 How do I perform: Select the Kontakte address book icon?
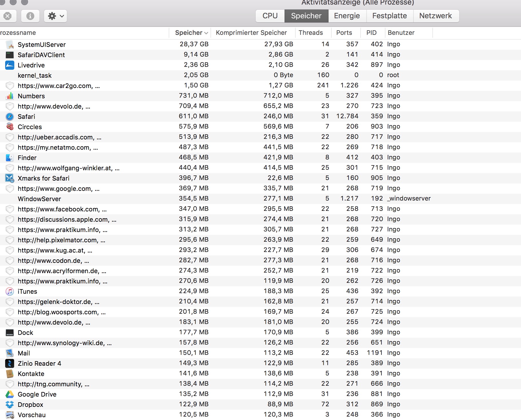click(10, 374)
